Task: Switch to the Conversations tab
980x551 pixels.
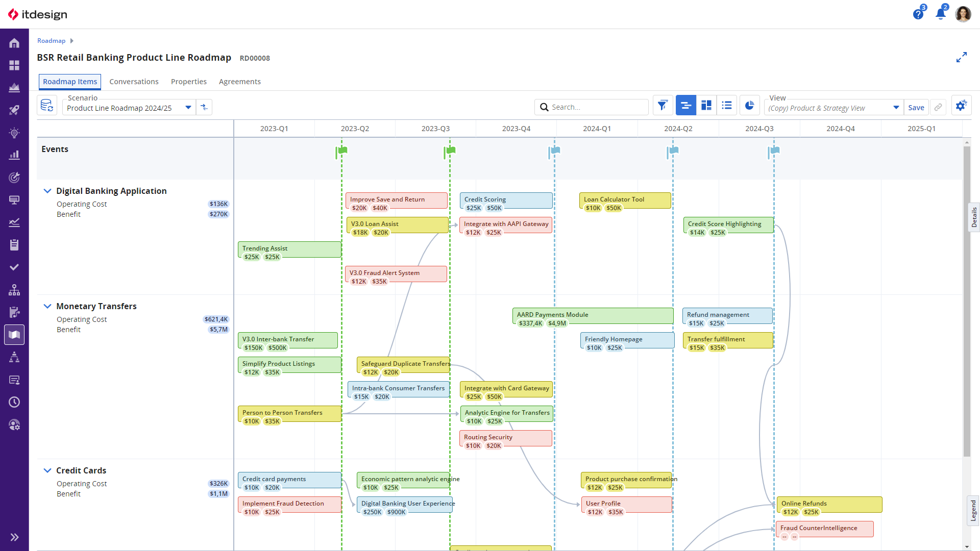Action: pos(135,82)
